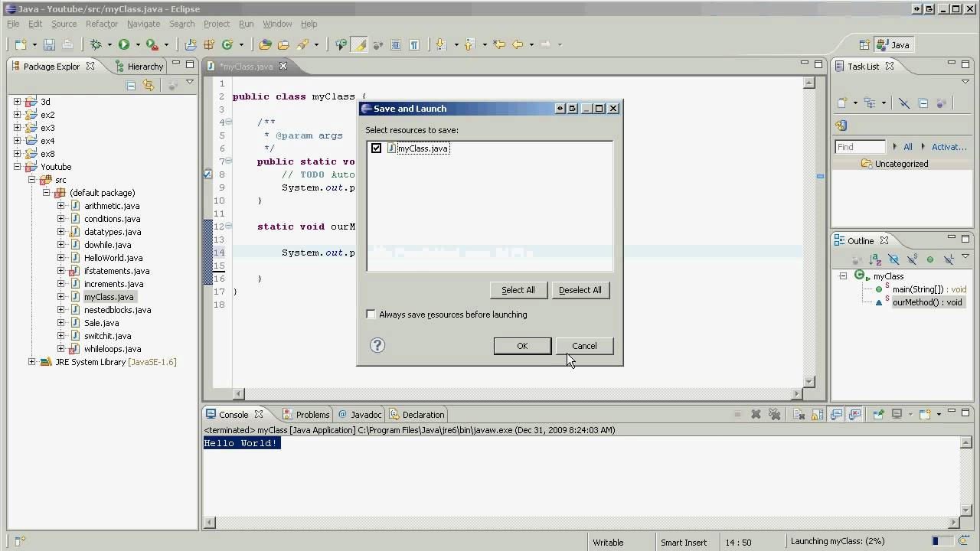
Task: Remove Launch in Console toolbar
Action: pyautogui.click(x=756, y=415)
